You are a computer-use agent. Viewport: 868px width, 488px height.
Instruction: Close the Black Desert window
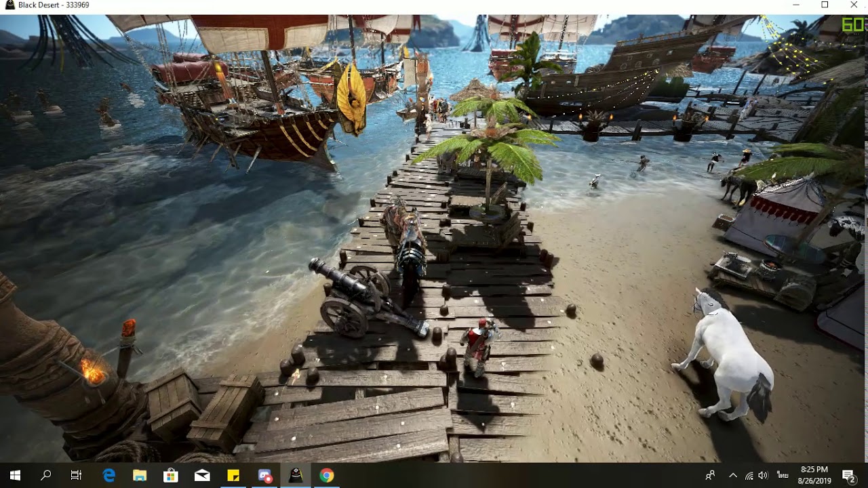click(x=854, y=5)
